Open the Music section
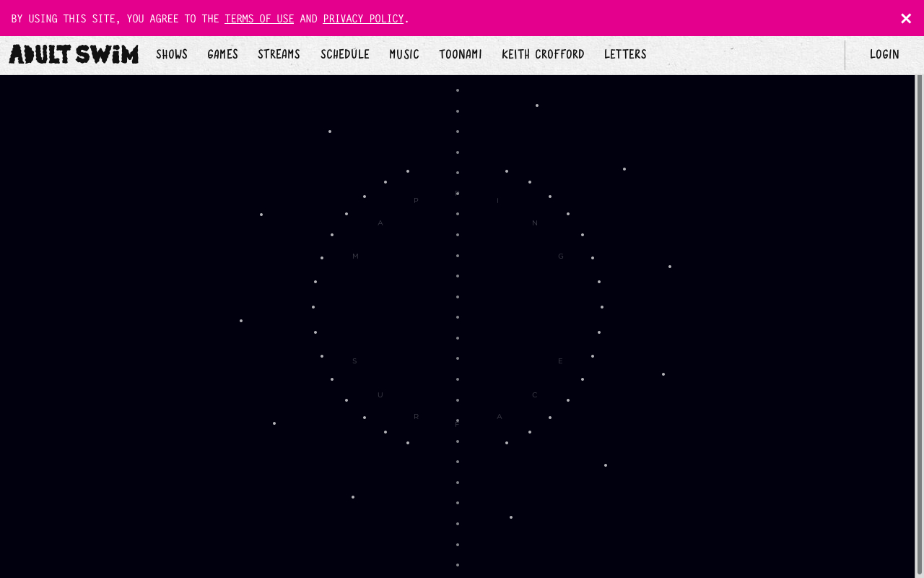 pos(404,54)
